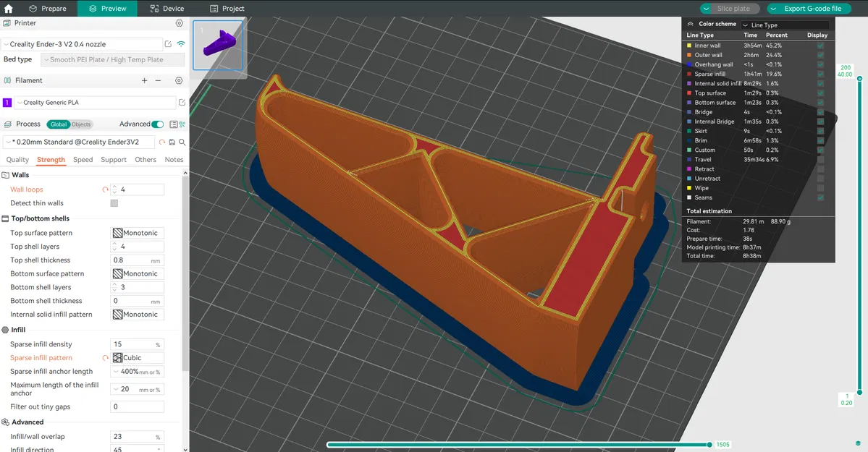The width and height of the screenshot is (868, 452).
Task: Click the horizontal move slider handle
Action: 709,444
